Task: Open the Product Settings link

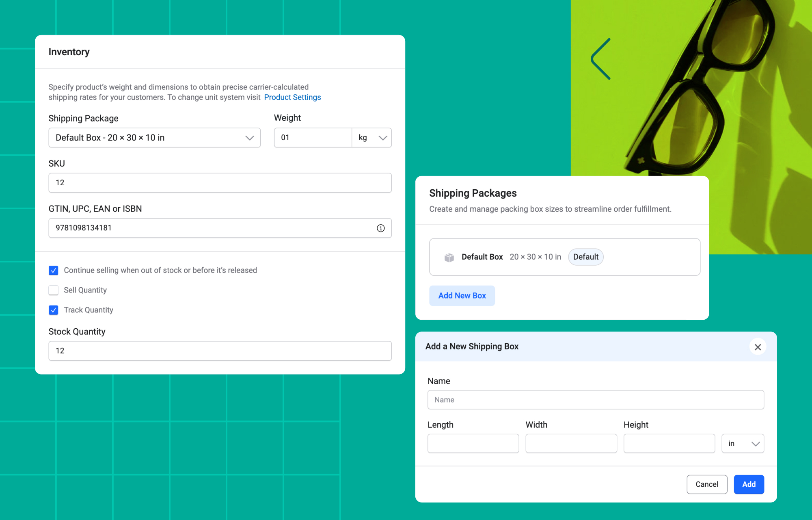Action: [x=292, y=97]
